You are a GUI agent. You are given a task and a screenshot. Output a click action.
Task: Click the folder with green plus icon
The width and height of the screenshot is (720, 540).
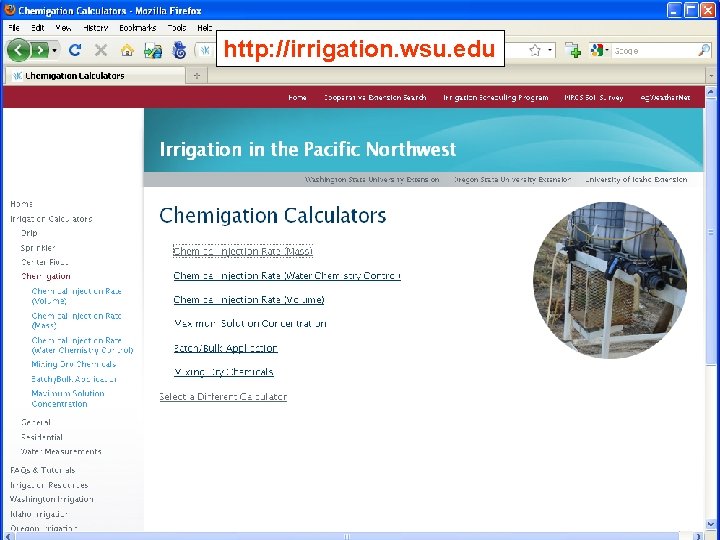(x=573, y=50)
